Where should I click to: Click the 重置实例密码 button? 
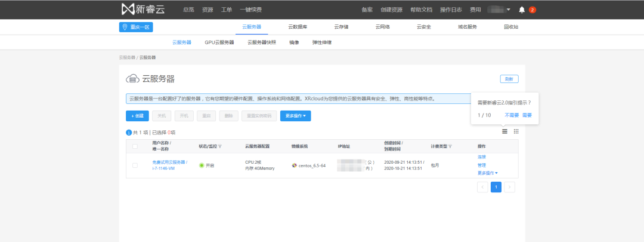[x=259, y=116]
